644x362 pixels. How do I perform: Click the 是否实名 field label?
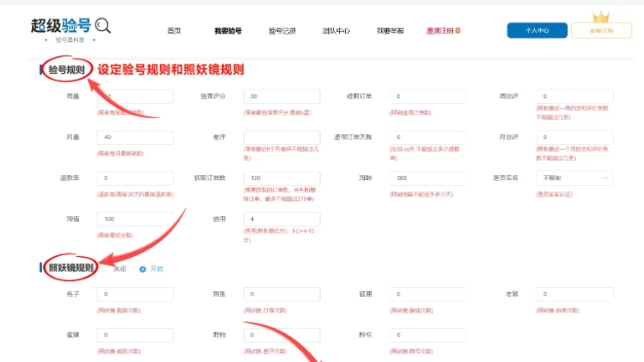(x=506, y=178)
